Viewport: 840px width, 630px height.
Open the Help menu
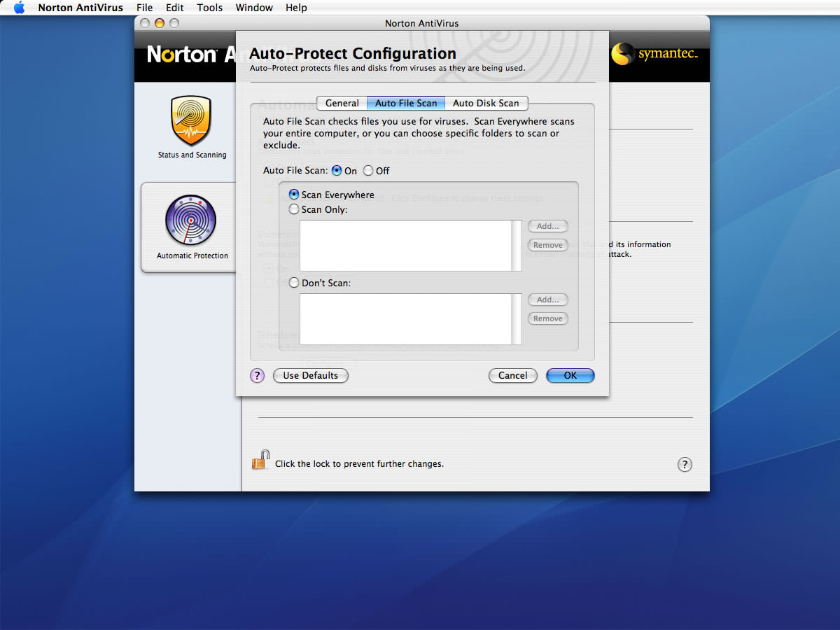point(296,8)
